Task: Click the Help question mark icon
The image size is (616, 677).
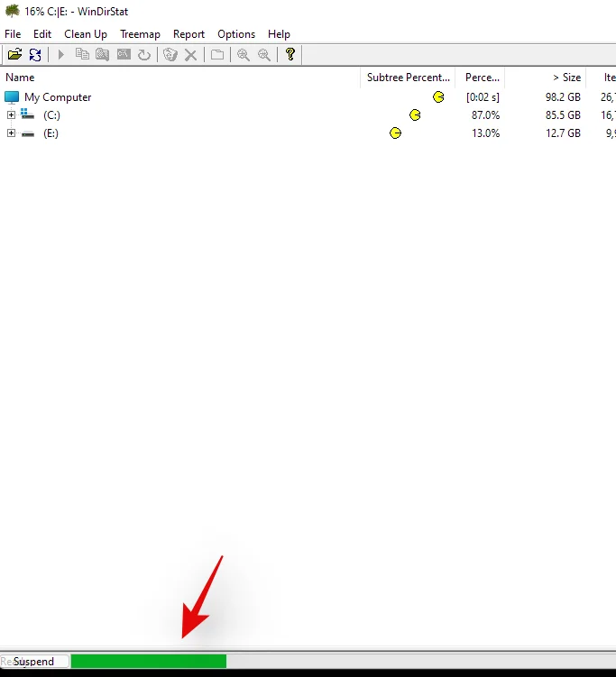Action: (x=290, y=55)
